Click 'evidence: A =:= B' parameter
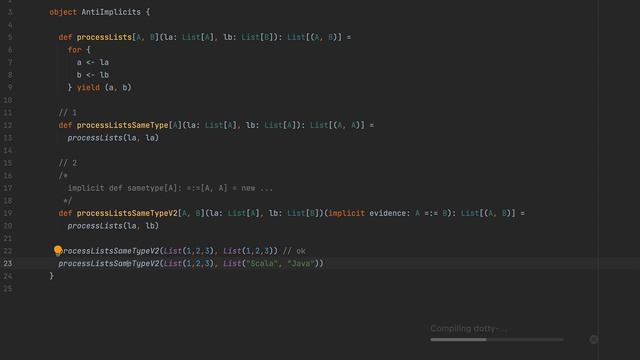The image size is (640, 360). (409, 213)
